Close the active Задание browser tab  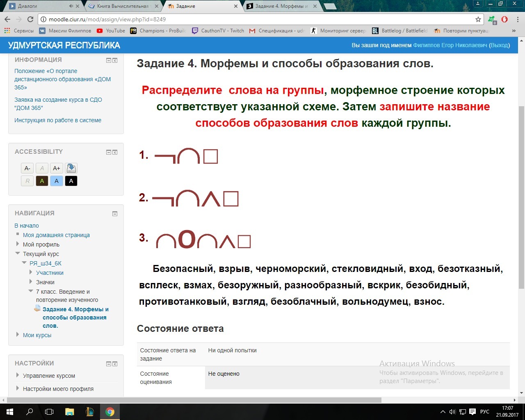(236, 6)
